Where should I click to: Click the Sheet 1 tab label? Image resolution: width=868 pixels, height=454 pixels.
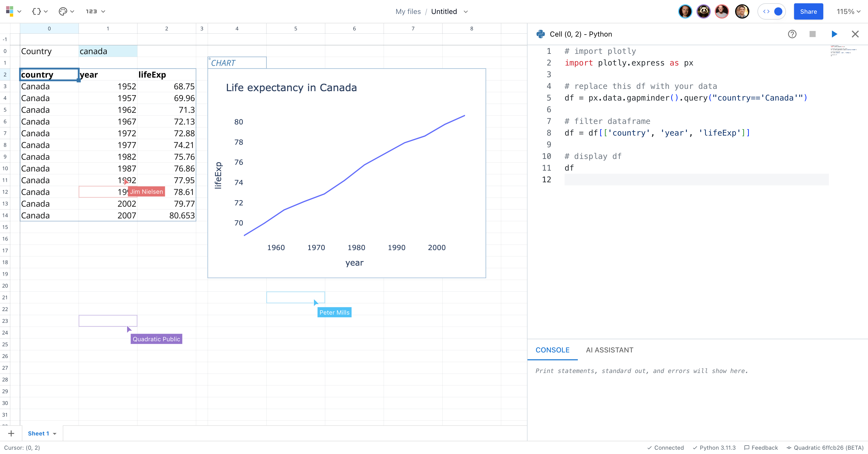38,433
